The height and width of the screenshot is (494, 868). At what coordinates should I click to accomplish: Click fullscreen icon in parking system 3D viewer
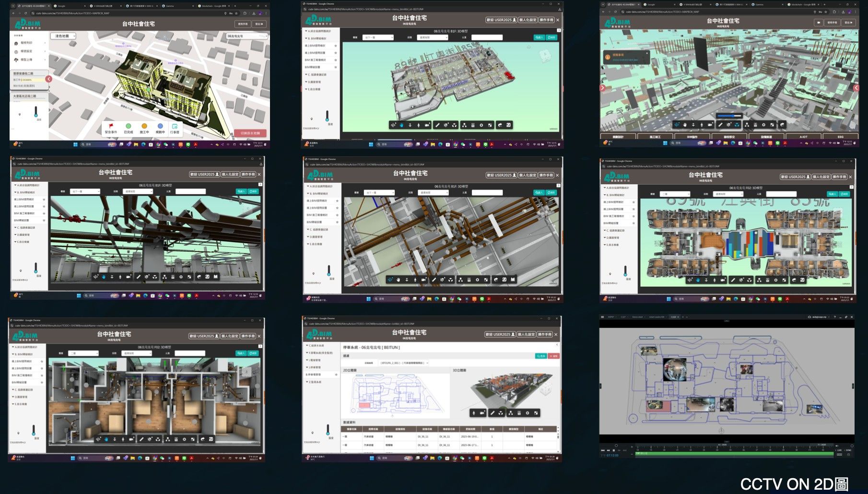[x=536, y=413]
